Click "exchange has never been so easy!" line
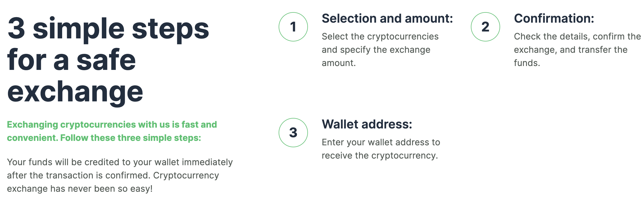 [x=80, y=189]
